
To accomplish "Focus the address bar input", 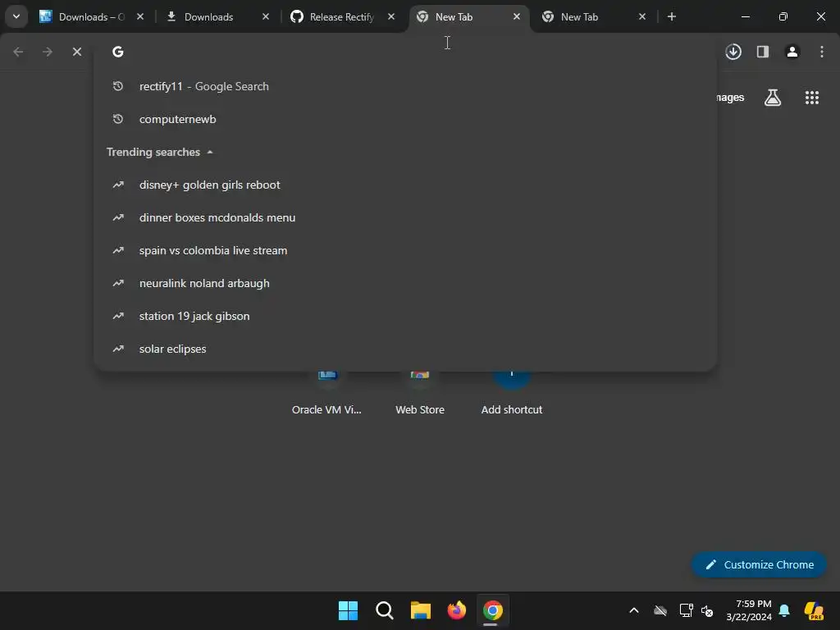I will point(405,52).
